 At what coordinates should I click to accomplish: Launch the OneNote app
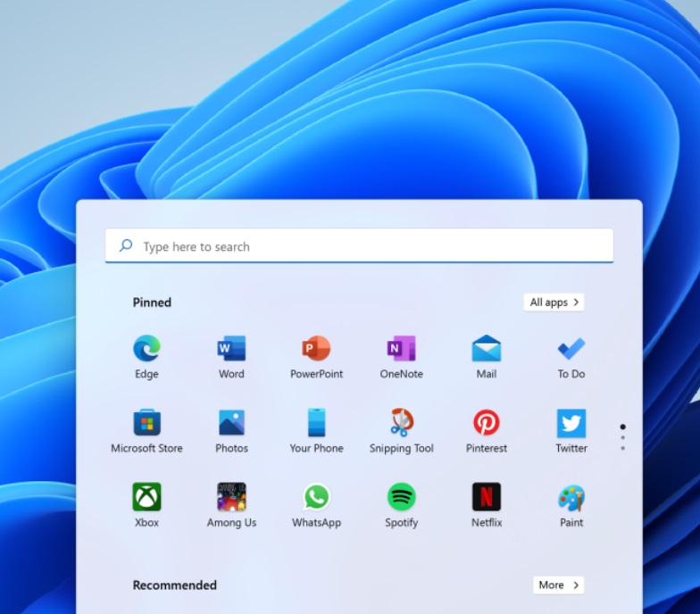pos(402,357)
